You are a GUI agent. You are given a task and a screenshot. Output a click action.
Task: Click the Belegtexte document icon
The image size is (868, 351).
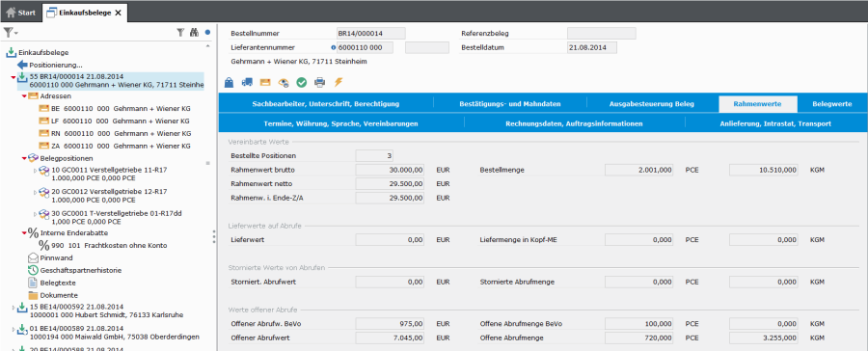click(33, 283)
